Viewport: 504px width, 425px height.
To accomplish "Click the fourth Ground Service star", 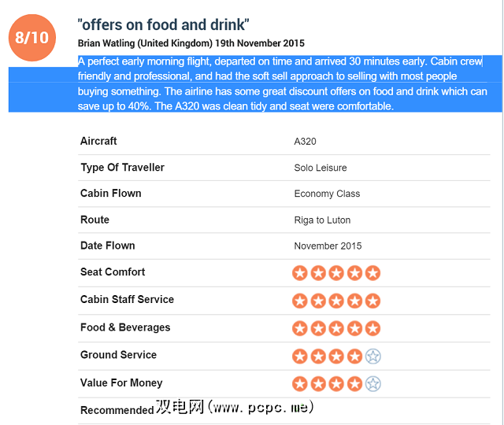I will pos(354,357).
